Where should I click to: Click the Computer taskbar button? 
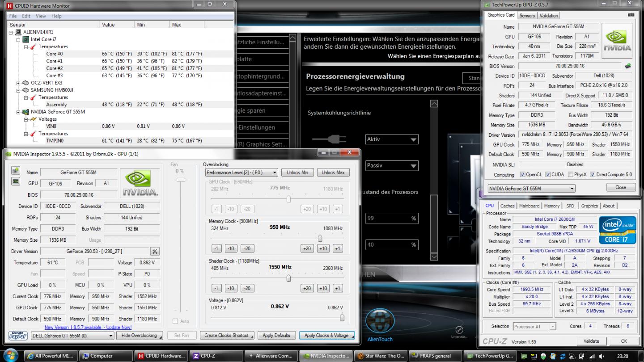tap(106, 356)
